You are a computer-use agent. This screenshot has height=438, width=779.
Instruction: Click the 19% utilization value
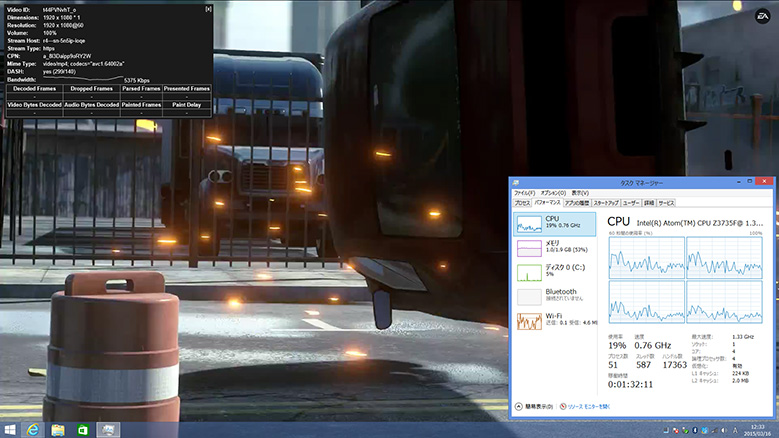pyautogui.click(x=617, y=345)
